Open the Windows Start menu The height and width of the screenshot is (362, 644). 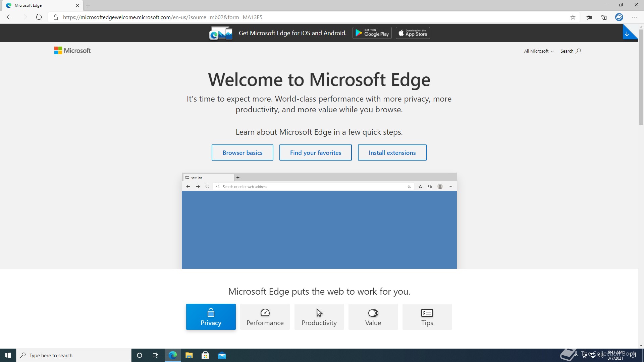(x=8, y=355)
